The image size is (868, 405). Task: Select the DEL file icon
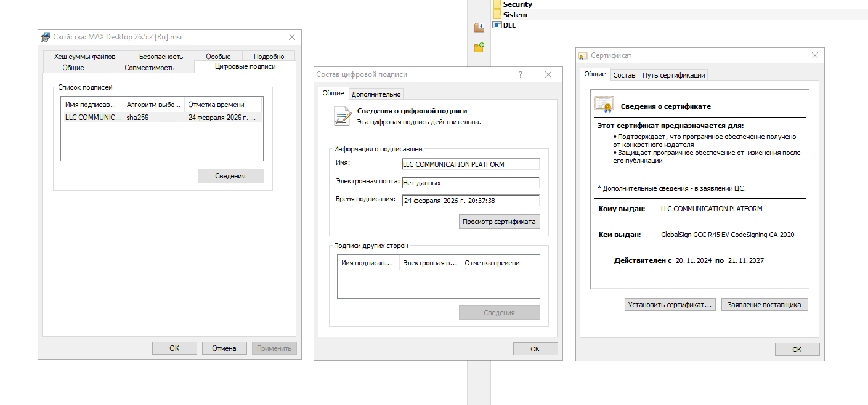click(497, 25)
